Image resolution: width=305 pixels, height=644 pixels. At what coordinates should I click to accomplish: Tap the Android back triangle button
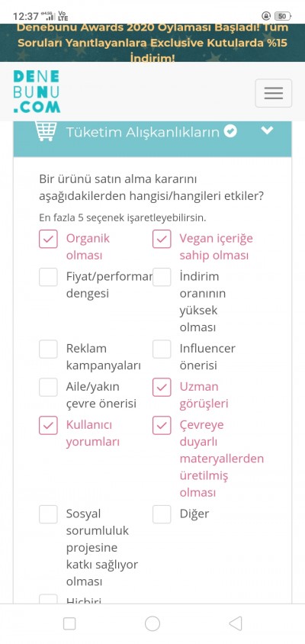(x=235, y=623)
